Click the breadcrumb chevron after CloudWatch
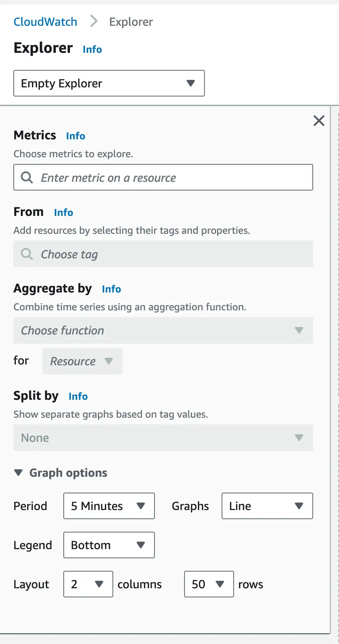This screenshot has width=339, height=644. [93, 21]
